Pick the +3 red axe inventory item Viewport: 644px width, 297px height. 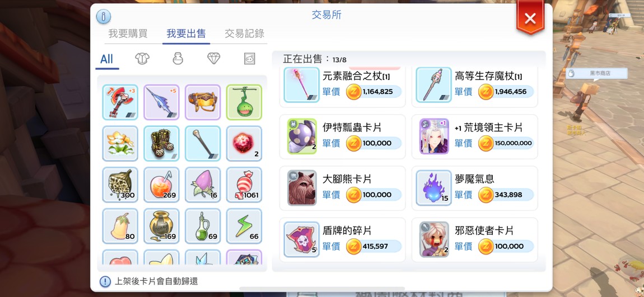[x=120, y=102]
